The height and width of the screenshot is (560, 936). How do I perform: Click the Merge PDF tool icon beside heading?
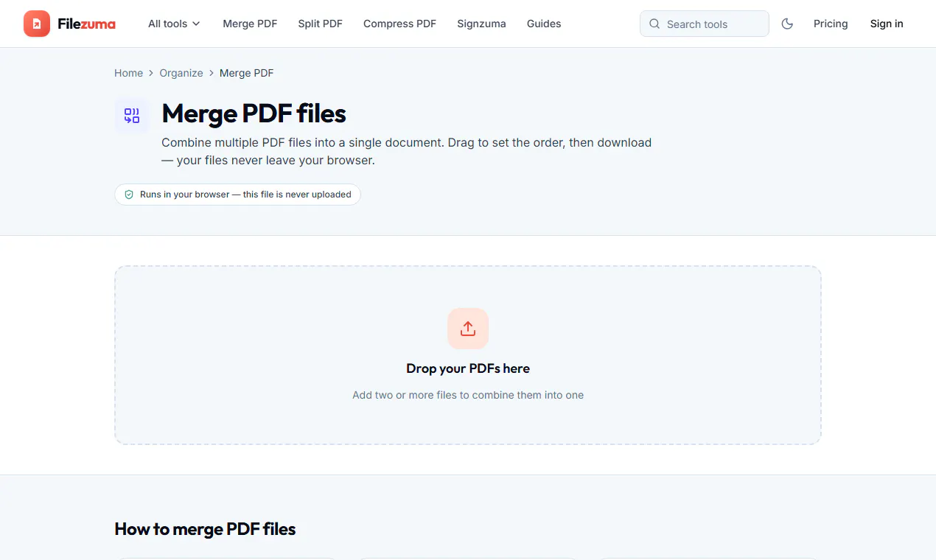(x=132, y=116)
